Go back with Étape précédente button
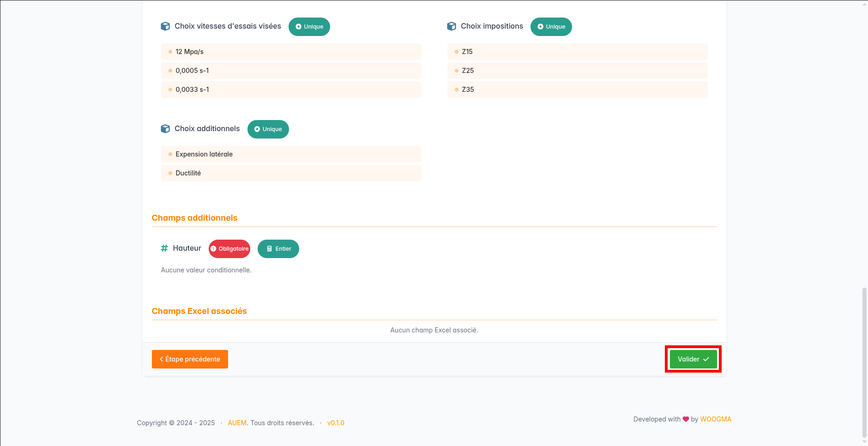868x446 pixels. point(190,359)
